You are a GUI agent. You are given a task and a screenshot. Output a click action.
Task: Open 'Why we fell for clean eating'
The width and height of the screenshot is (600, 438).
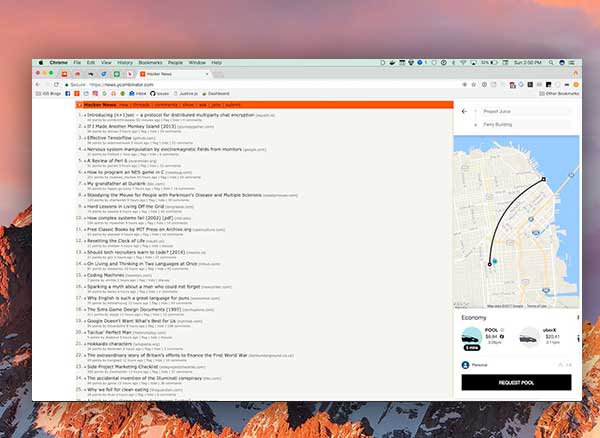point(118,389)
